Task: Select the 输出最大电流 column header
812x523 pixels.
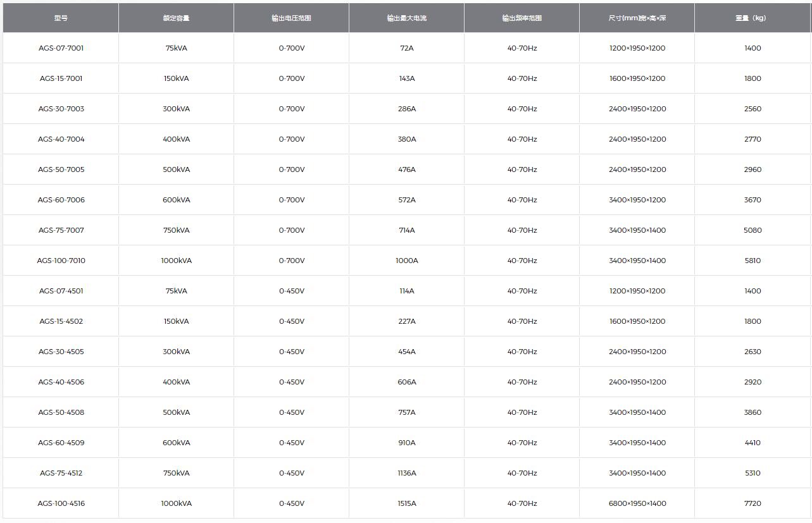Action: [406, 18]
